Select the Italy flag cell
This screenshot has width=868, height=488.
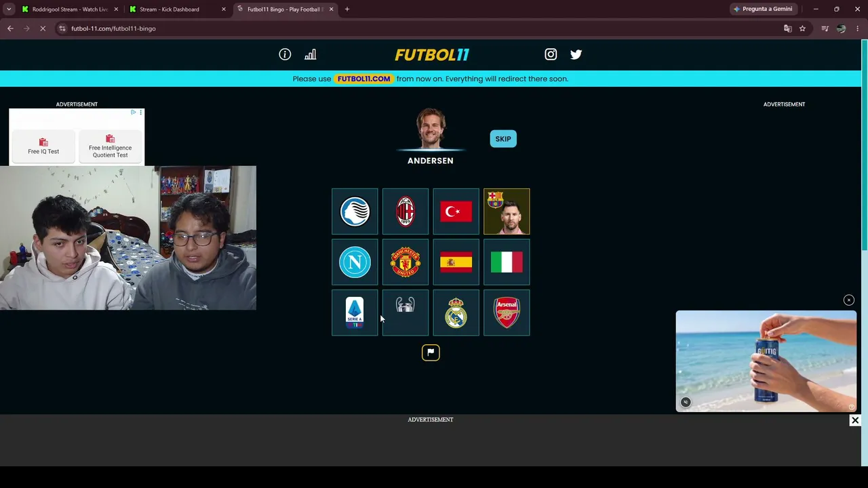tap(507, 262)
